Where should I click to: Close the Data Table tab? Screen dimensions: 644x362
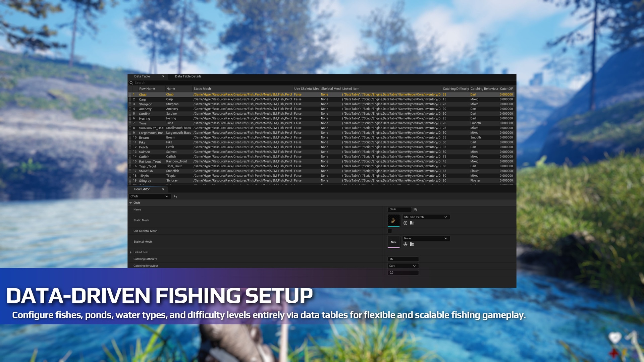pos(163,76)
